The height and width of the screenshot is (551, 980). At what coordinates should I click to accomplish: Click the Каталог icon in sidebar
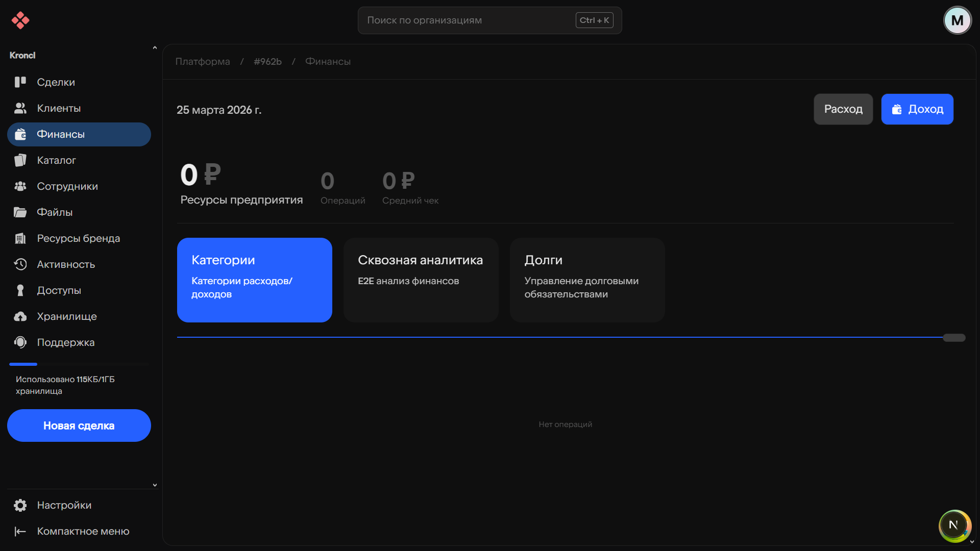click(x=20, y=160)
